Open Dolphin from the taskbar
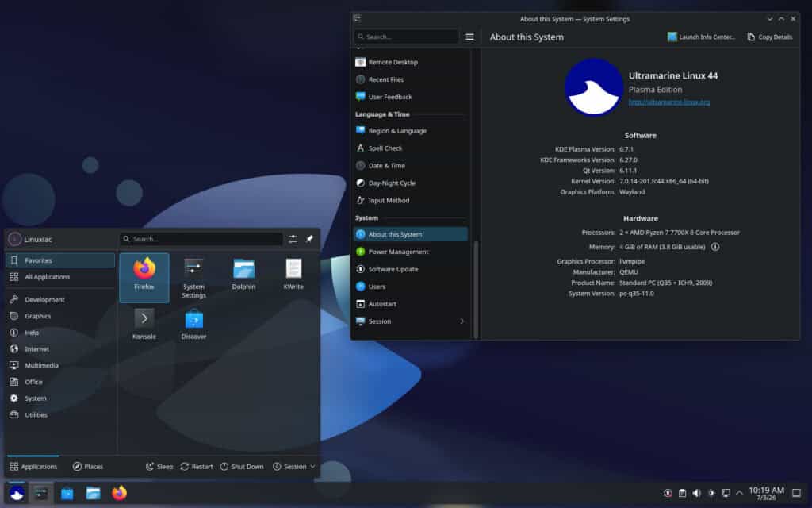 pyautogui.click(x=94, y=493)
